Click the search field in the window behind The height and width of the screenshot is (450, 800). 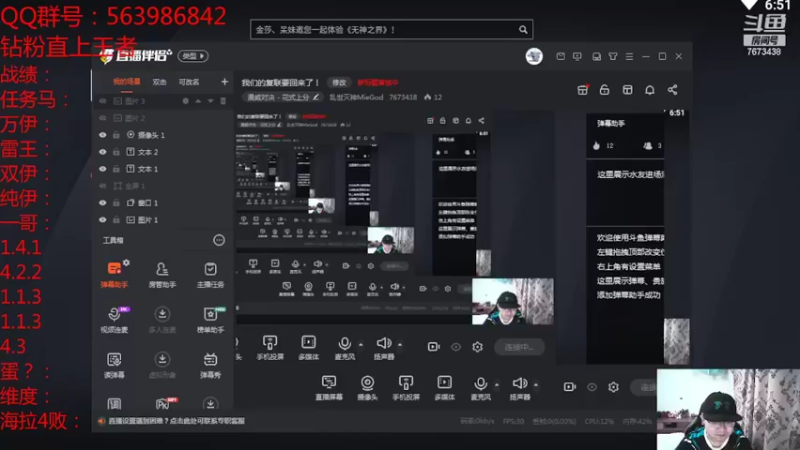391,30
